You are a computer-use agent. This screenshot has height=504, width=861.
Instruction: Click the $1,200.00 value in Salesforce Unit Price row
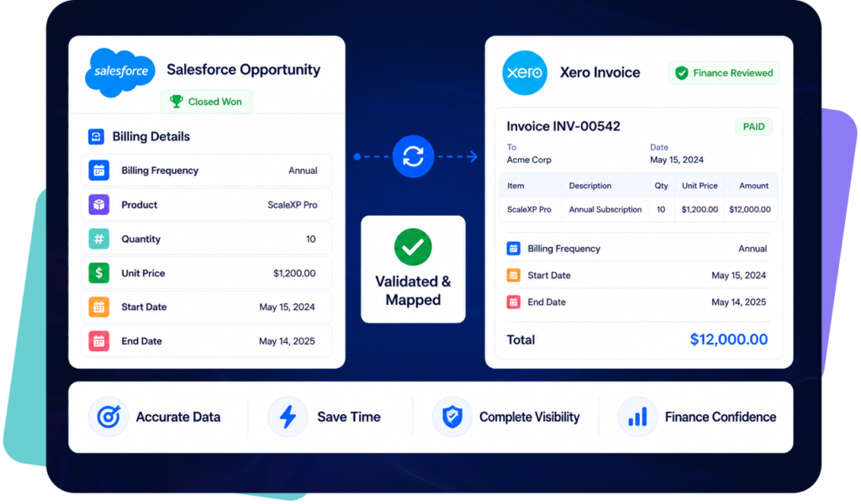click(294, 273)
